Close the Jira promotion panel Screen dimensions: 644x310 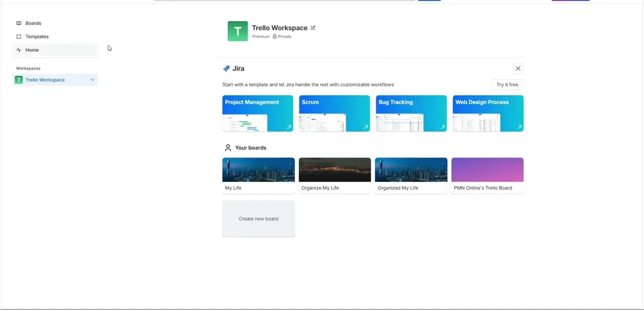[x=518, y=68]
